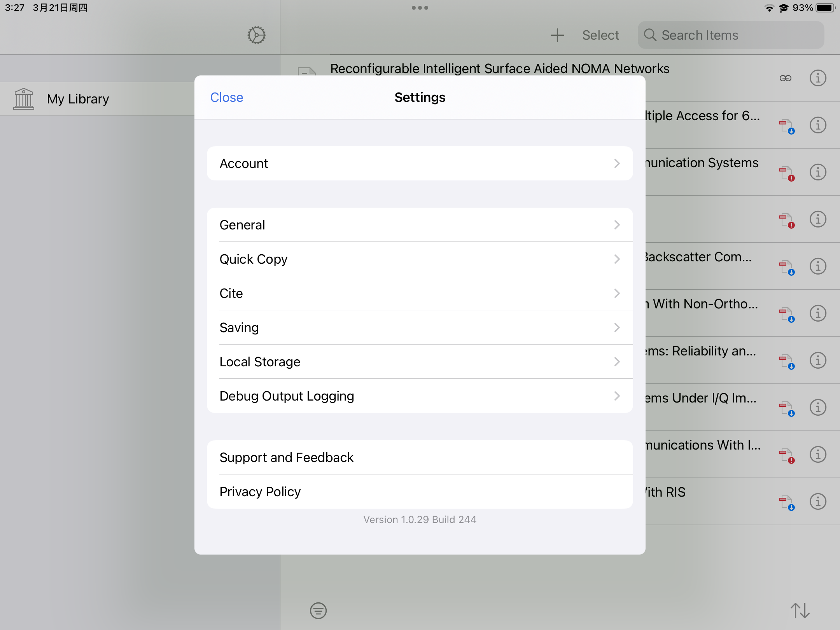This screenshot has height=630, width=840.
Task: Tap the filter icon at bottom
Action: pos(318,611)
